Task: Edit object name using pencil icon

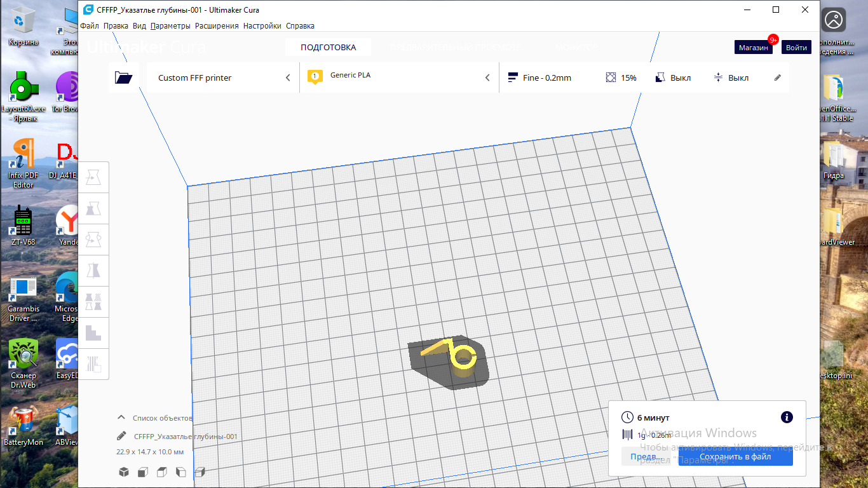Action: [121, 437]
